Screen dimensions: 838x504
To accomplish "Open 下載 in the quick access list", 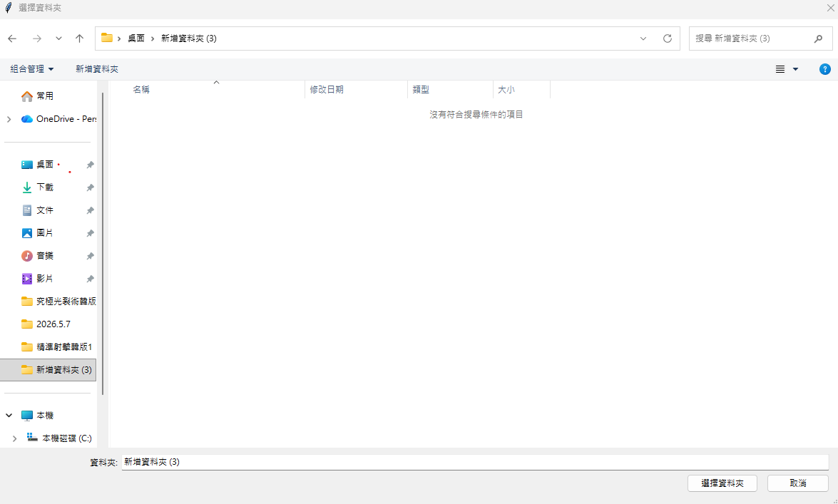I will coord(45,187).
